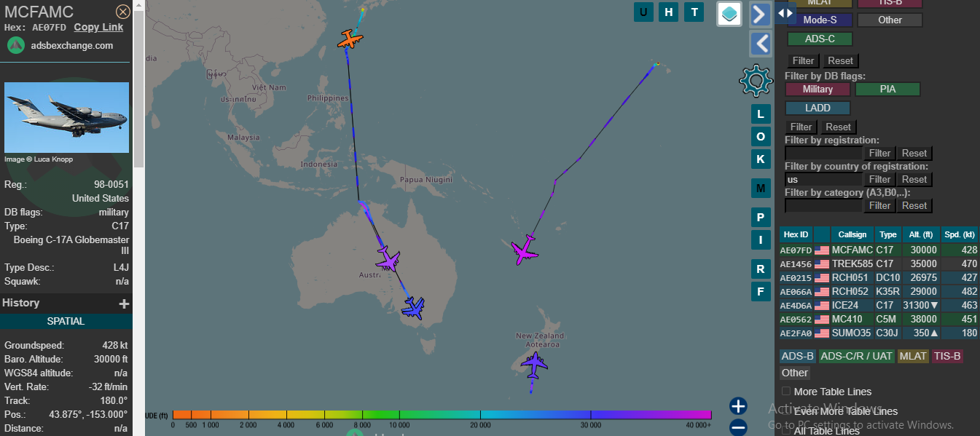Click the MLAT legend label beneath the table
980x436 pixels.
click(913, 356)
